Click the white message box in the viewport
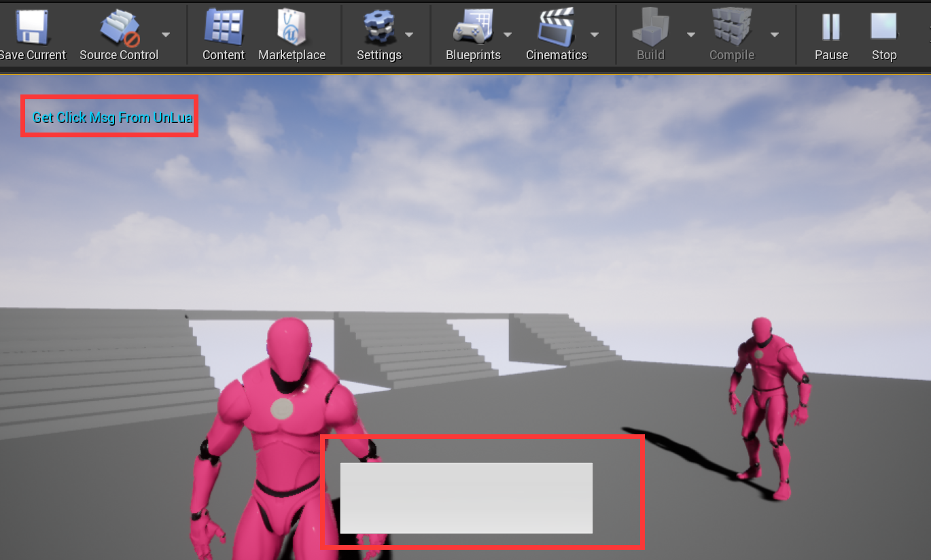Viewport: 931px width, 560px height. pyautogui.click(x=467, y=497)
